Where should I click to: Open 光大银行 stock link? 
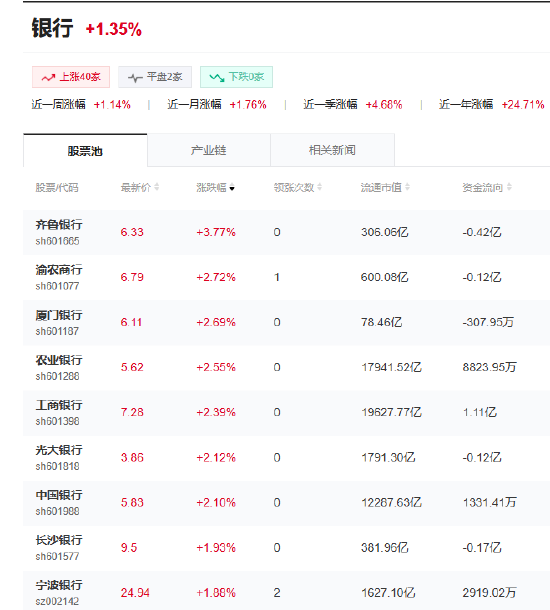point(59,450)
